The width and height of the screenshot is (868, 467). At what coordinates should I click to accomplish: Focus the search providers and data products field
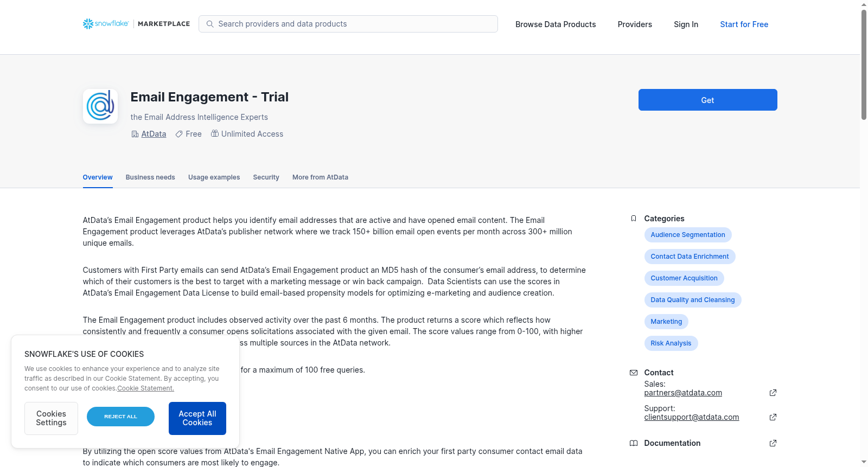pos(348,24)
